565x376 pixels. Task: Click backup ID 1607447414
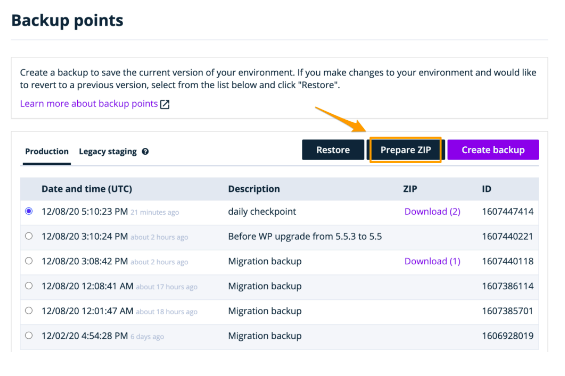click(508, 212)
